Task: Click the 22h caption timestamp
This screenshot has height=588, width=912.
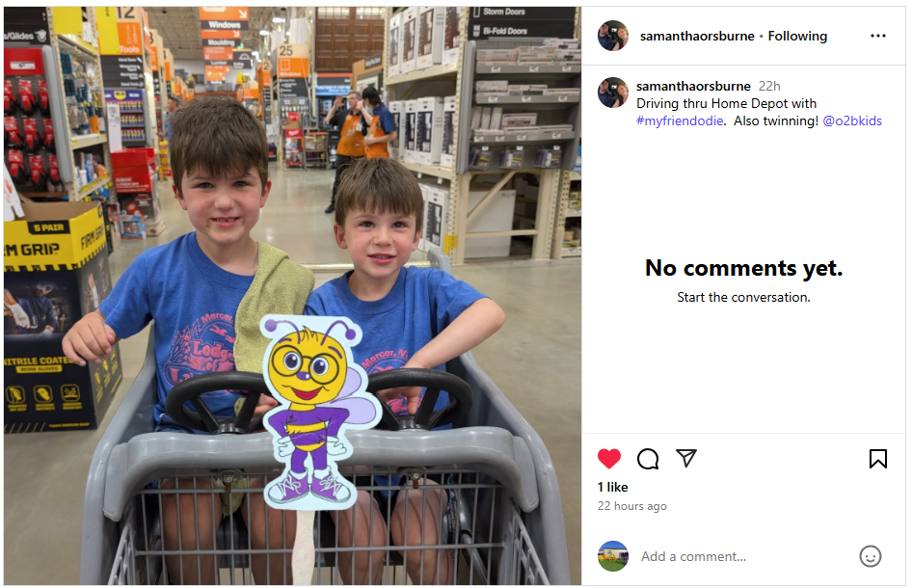Action: coord(769,86)
